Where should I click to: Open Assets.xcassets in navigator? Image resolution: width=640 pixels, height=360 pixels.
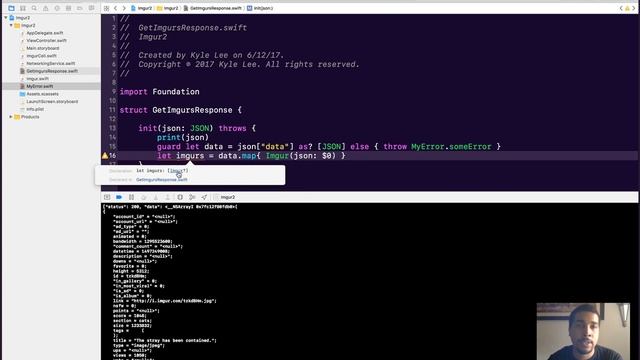42,94
